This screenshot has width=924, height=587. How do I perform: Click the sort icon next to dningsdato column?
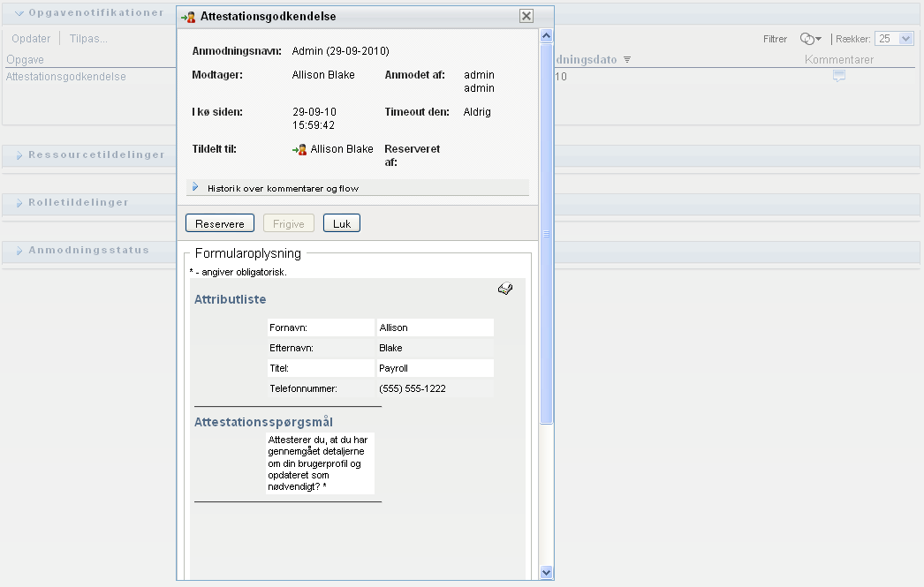pos(627,59)
